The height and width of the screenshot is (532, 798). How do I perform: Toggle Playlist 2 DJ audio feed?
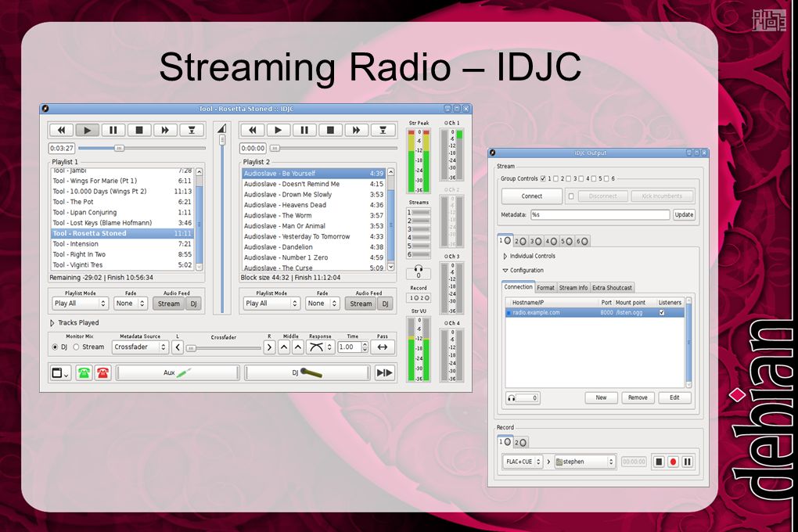tap(385, 304)
